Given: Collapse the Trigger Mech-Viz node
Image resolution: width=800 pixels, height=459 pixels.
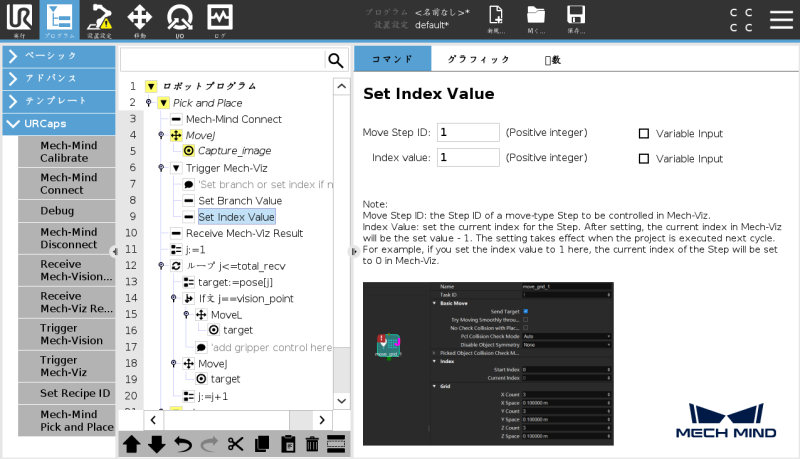Looking at the screenshot, I should 176,168.
